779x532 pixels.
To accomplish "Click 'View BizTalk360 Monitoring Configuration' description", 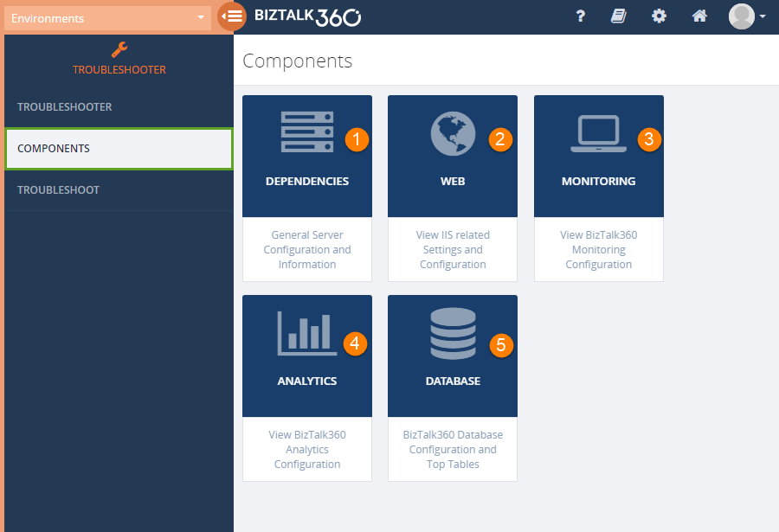I will tap(598, 249).
